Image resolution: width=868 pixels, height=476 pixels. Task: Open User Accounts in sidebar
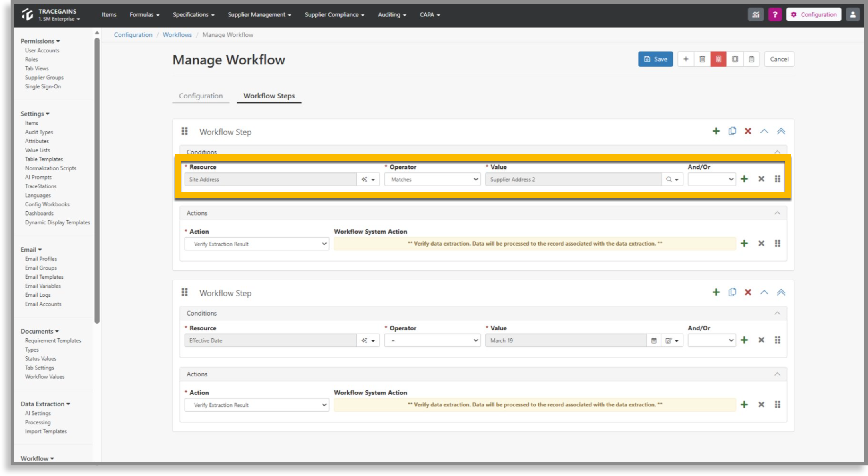(x=42, y=50)
